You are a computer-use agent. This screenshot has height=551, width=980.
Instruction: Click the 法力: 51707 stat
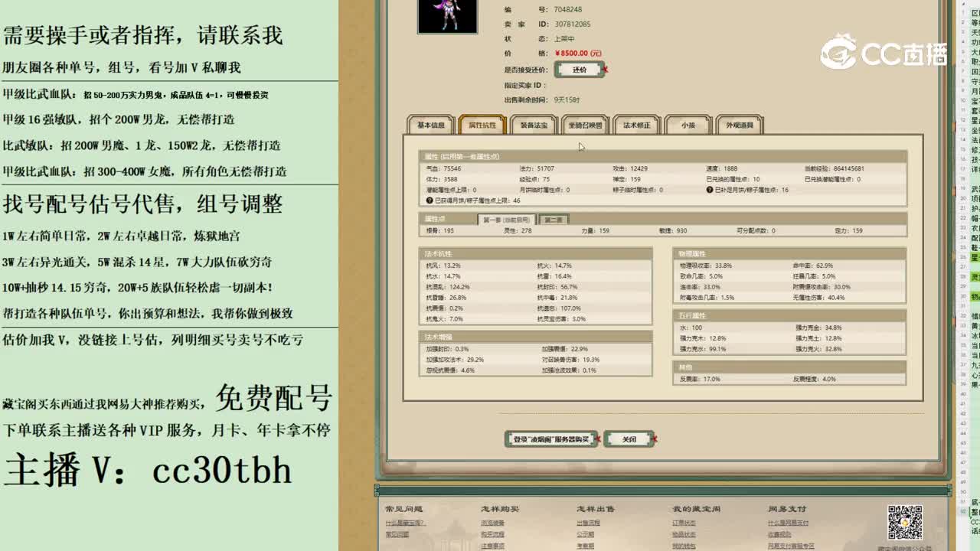[x=537, y=168]
